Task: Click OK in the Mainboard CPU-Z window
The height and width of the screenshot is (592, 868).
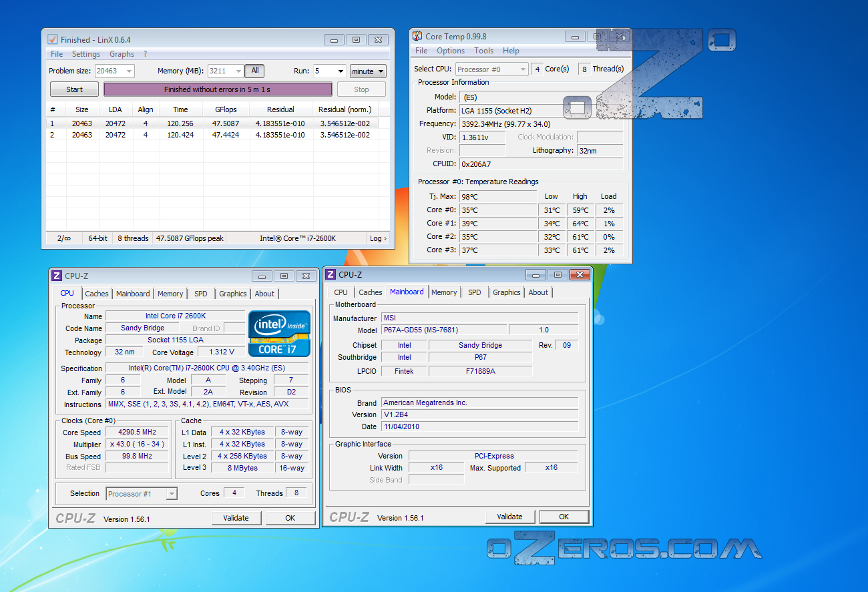Action: point(564,517)
